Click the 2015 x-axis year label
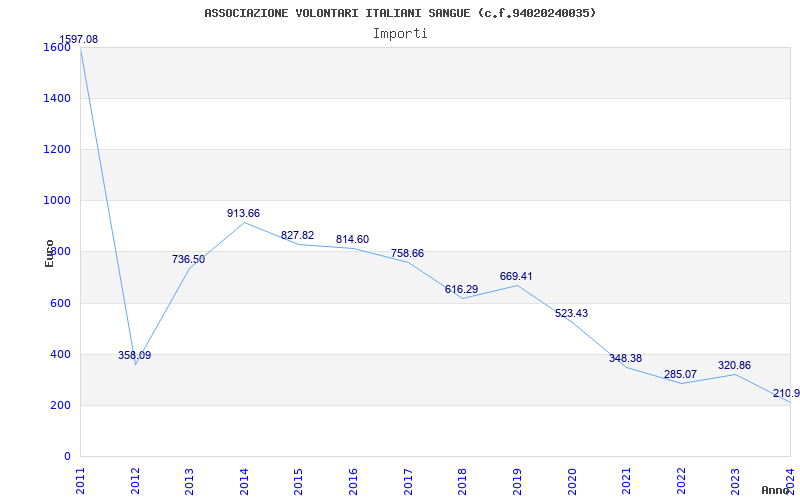 click(298, 481)
